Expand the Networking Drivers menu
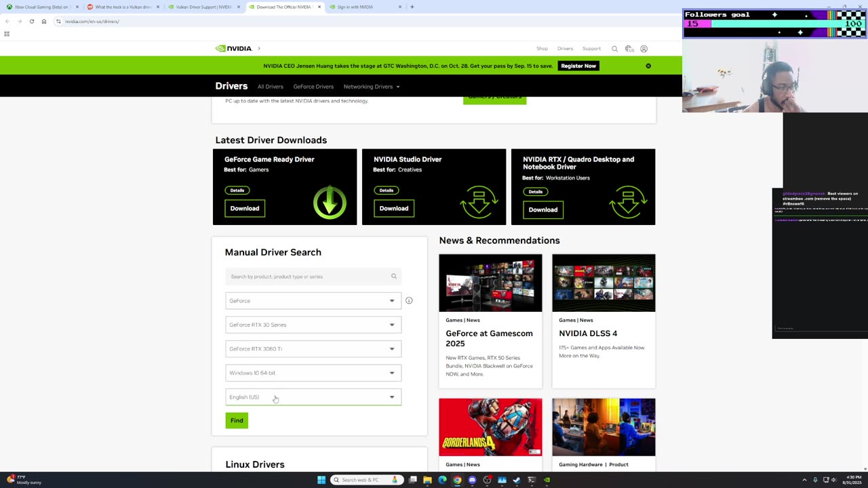This screenshot has width=868, height=488. [372, 87]
